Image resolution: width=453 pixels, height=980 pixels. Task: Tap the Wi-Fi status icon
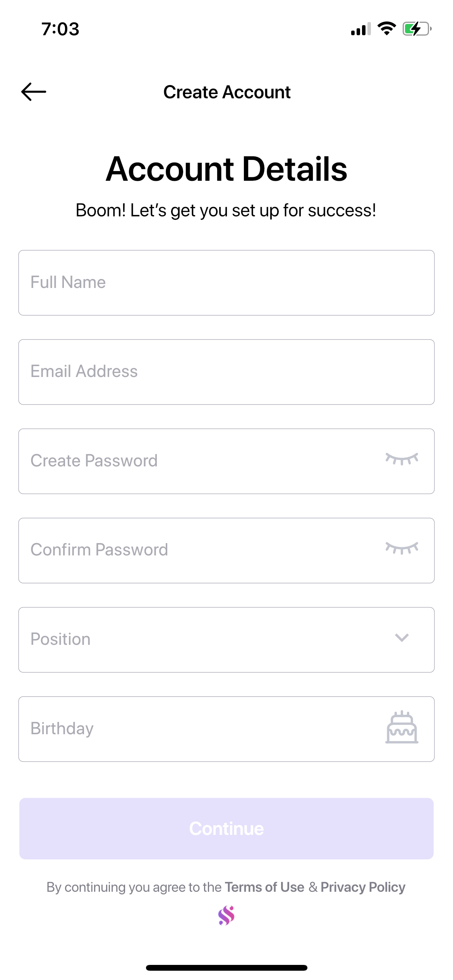[386, 29]
